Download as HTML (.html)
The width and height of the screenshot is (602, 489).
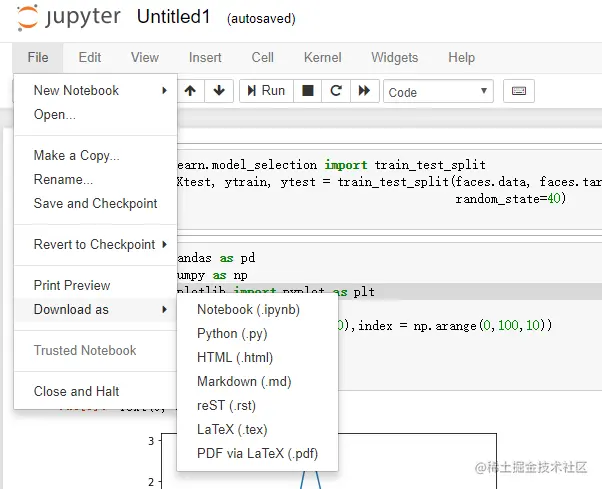257,357
